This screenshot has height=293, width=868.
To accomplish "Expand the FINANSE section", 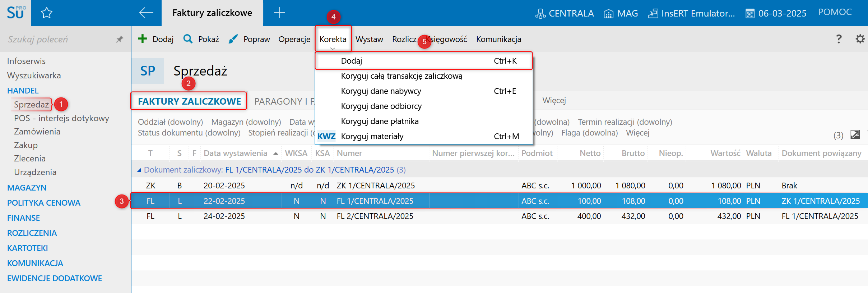I will tap(23, 218).
